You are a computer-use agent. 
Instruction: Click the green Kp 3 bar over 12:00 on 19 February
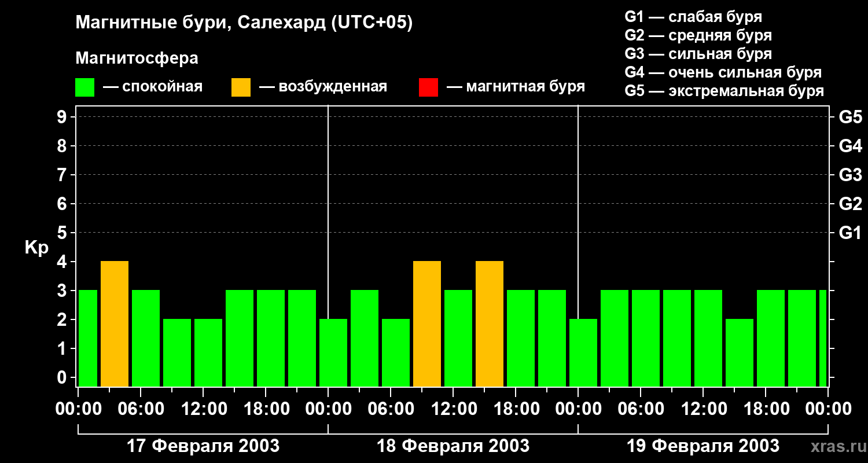point(708,339)
